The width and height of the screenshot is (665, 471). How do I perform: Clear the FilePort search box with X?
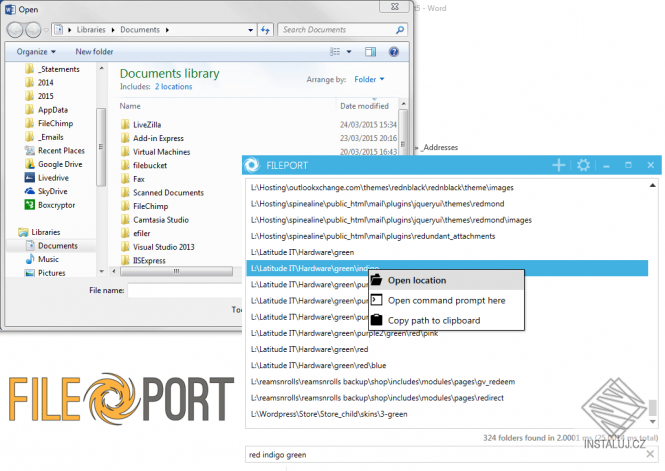(x=650, y=454)
